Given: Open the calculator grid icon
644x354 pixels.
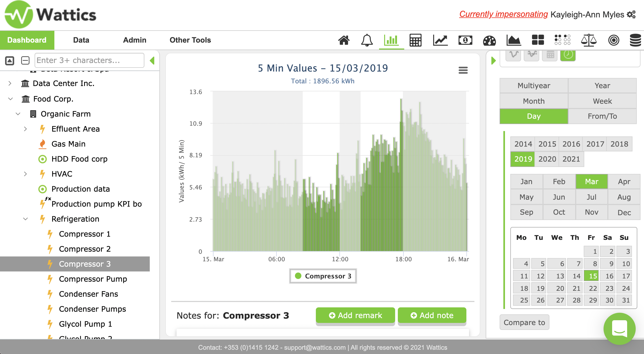Looking at the screenshot, I should tap(415, 40).
